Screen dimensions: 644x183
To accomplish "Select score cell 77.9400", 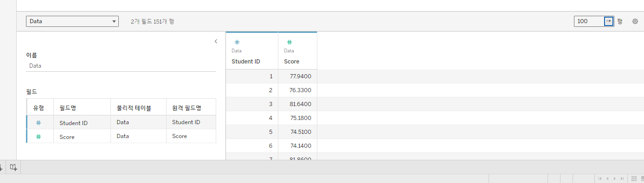I will (297, 76).
